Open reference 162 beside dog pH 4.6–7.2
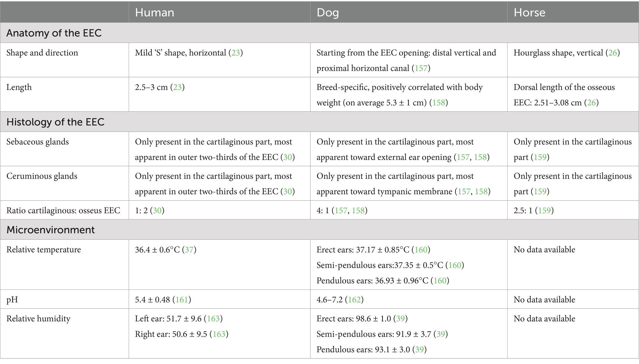Image resolution: width=639 pixels, height=364 pixels. tap(354, 300)
